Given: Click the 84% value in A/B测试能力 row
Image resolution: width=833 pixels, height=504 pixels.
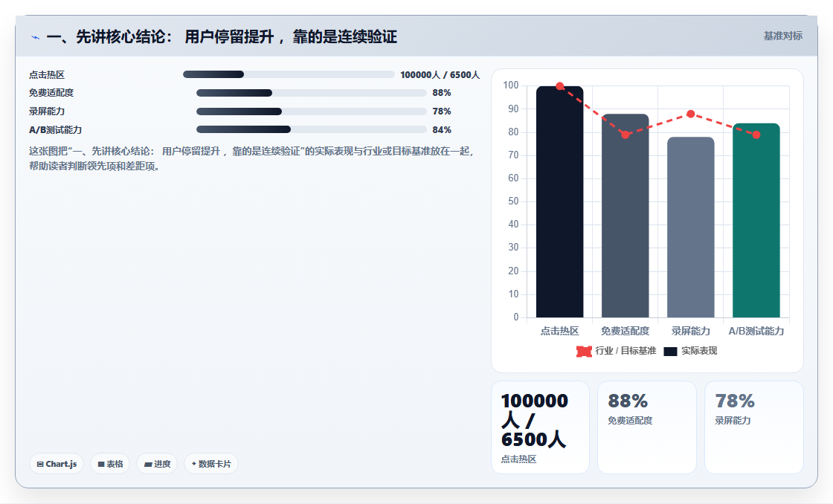Looking at the screenshot, I should click(442, 130).
